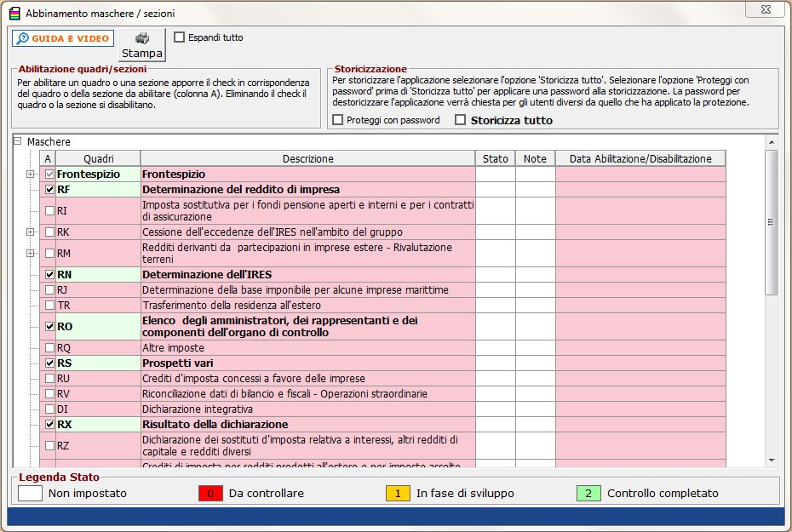Enable the RJ quadro checkbox
This screenshot has width=792, height=532.
pyautogui.click(x=49, y=290)
